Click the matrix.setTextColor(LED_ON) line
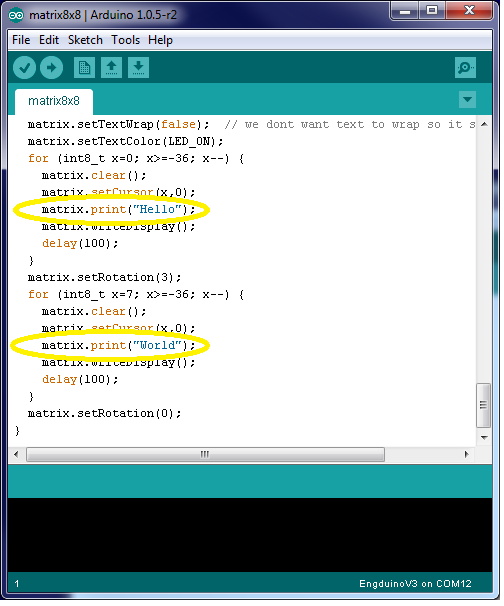Image resolution: width=504 pixels, height=606 pixels. point(125,141)
